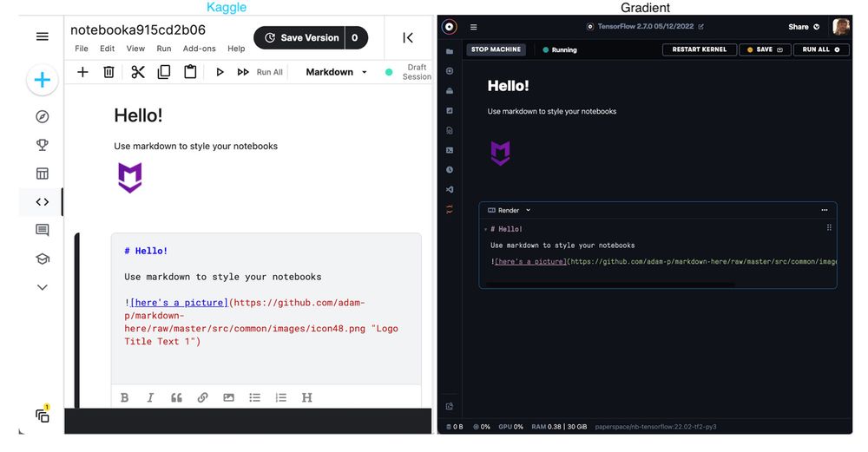Open the Competitions trophy icon in sidebar
Viewport: 868px width, 452px height.
[42, 145]
